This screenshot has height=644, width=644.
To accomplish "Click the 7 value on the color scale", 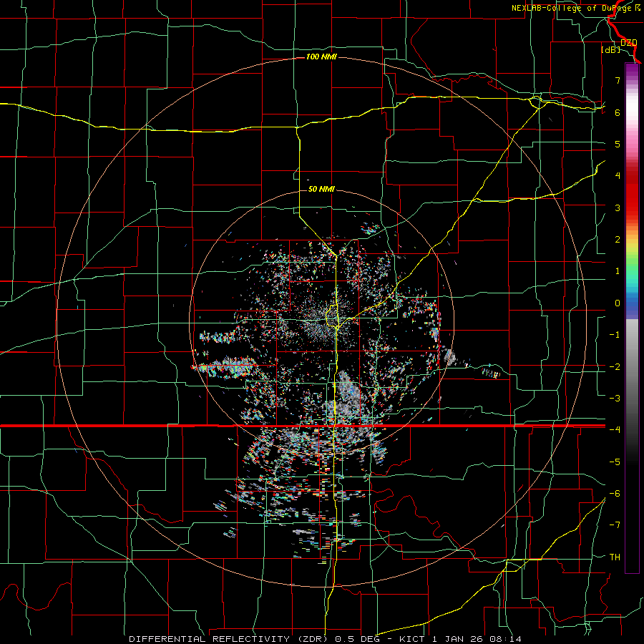I will point(618,80).
